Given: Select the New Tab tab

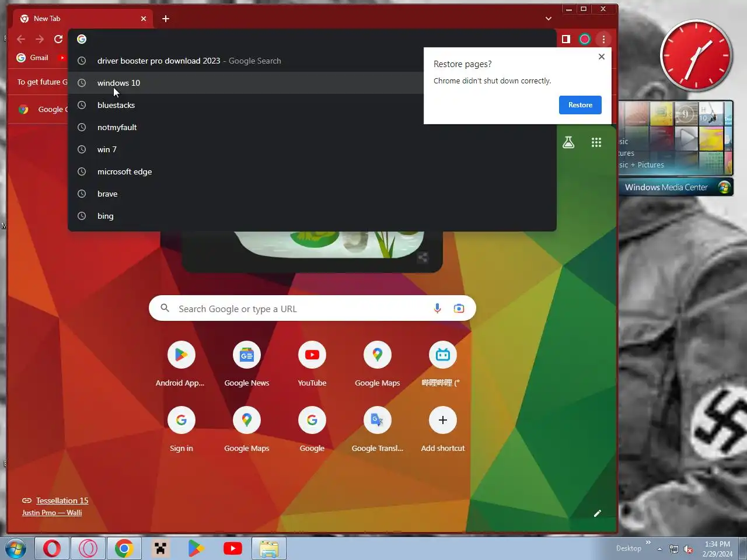Looking at the screenshot, I should 83,19.
